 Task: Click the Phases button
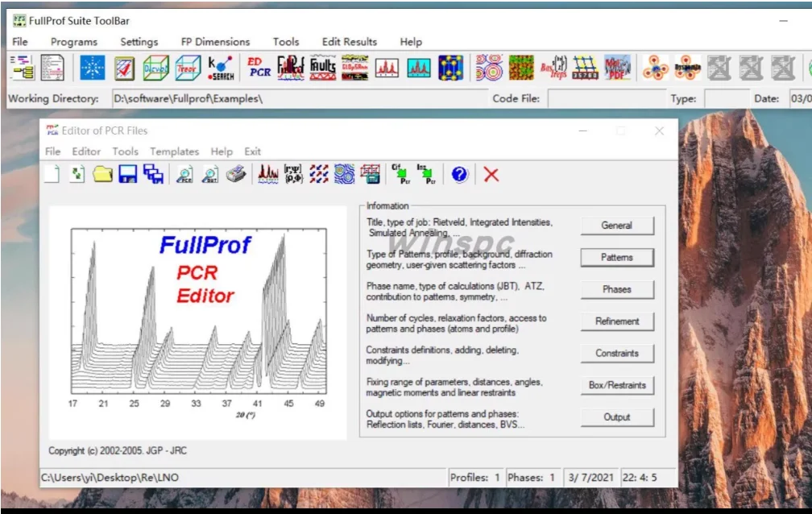[617, 289]
